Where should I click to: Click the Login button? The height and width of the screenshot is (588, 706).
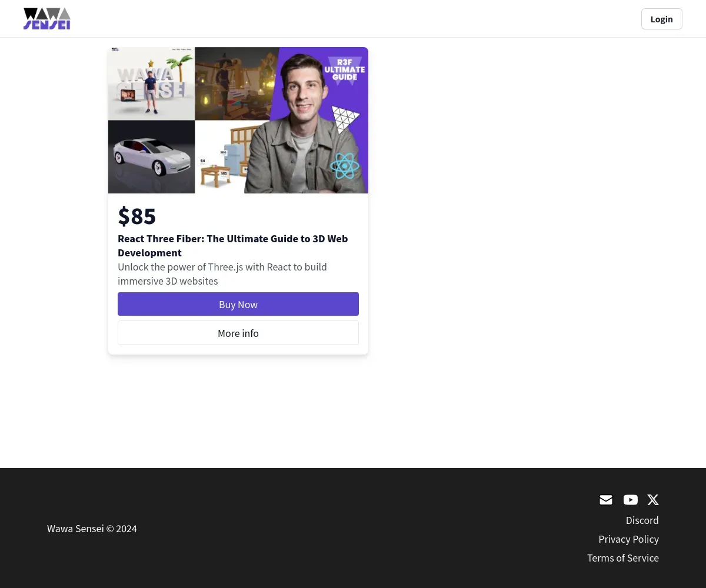[662, 19]
